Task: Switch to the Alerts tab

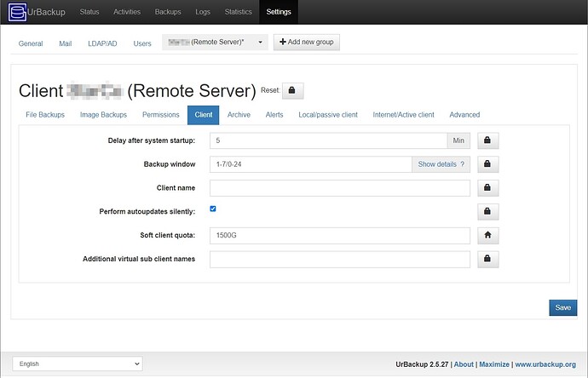Action: tap(274, 115)
